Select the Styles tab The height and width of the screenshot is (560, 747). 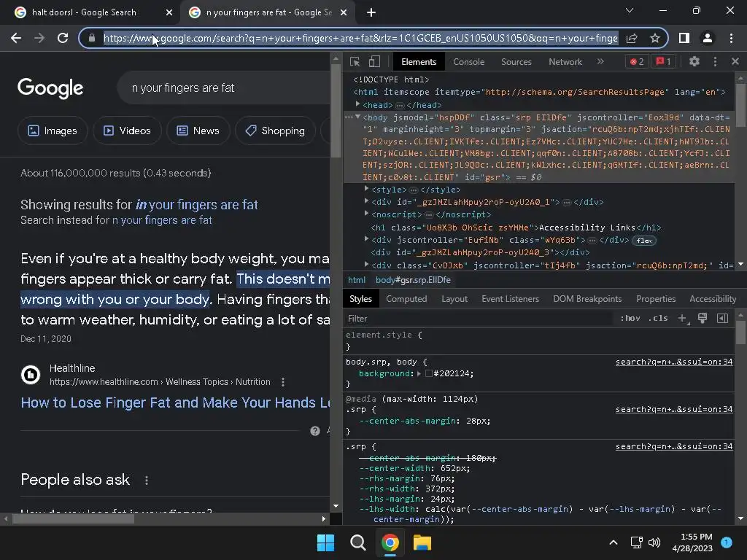coord(360,298)
